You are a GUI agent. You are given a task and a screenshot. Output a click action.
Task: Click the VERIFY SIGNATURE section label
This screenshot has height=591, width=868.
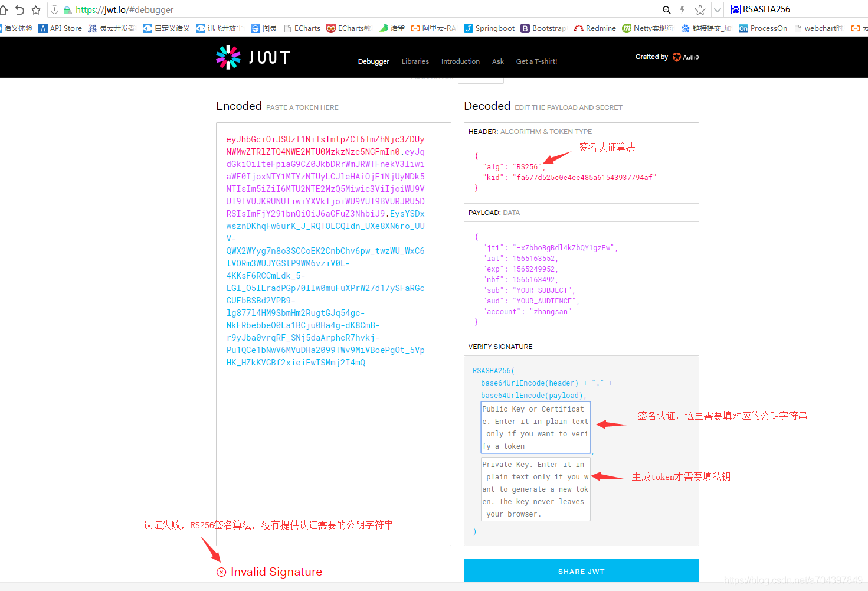click(500, 347)
